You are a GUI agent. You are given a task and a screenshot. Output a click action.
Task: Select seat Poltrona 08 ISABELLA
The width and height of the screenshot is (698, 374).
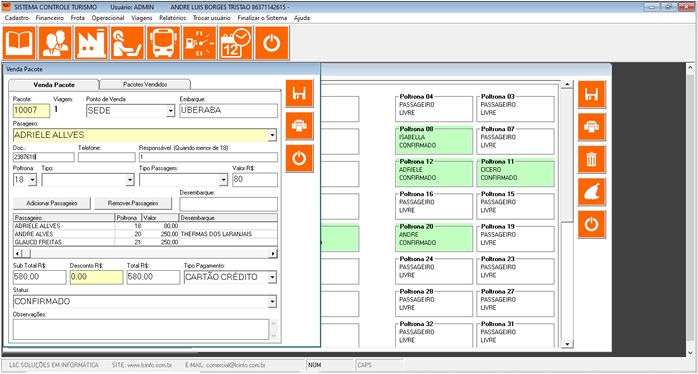coord(434,141)
